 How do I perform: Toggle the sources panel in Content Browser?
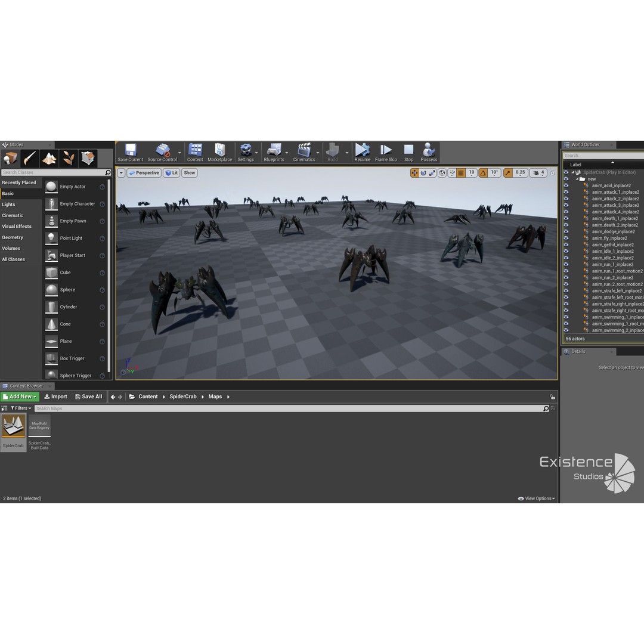click(x=5, y=408)
